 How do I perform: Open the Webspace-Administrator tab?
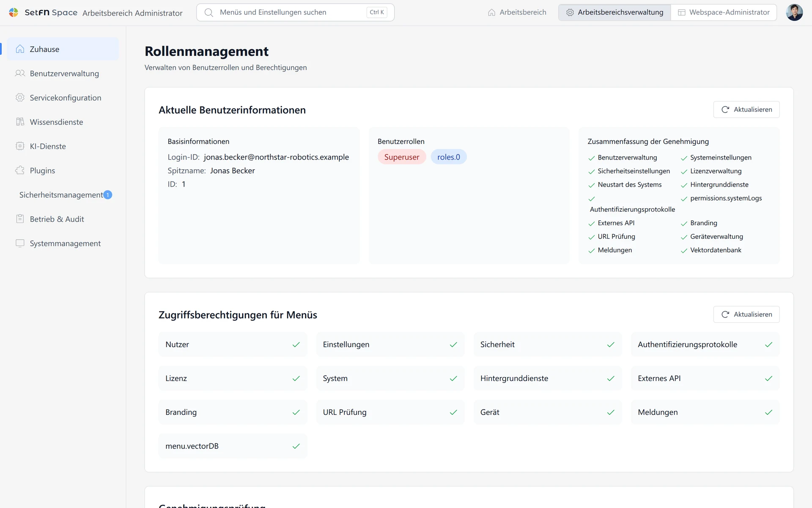pyautogui.click(x=724, y=12)
